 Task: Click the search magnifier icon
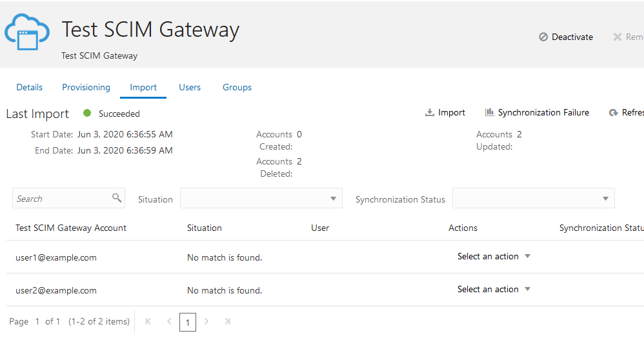coord(117,198)
